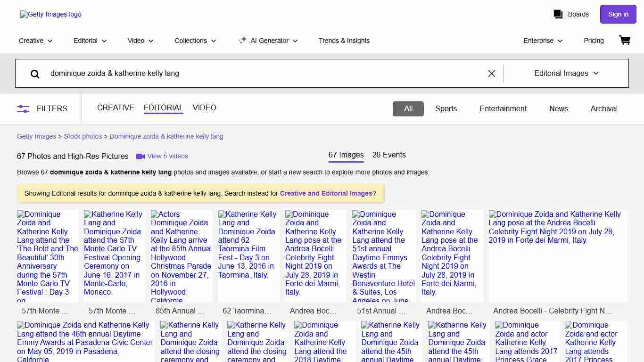The width and height of the screenshot is (644, 362).
Task: Click the AI Generator sparkle icon
Action: pyautogui.click(x=242, y=41)
